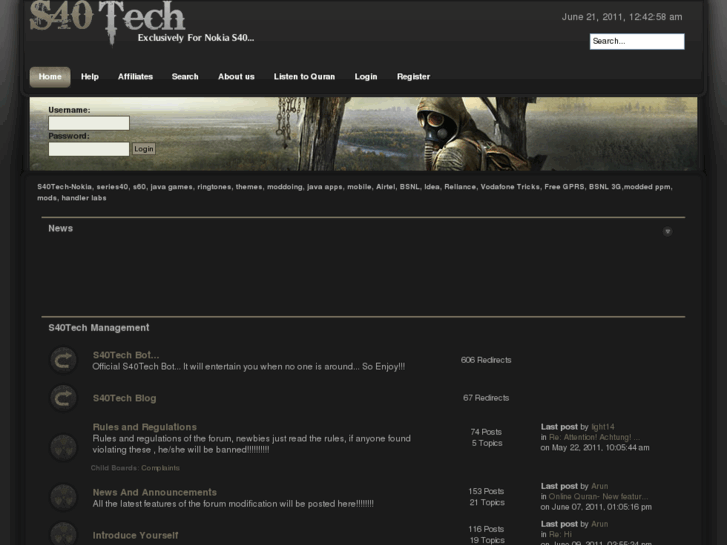Screen dimensions: 727x545
Task: Open the Complaints child board
Action: [160, 468]
